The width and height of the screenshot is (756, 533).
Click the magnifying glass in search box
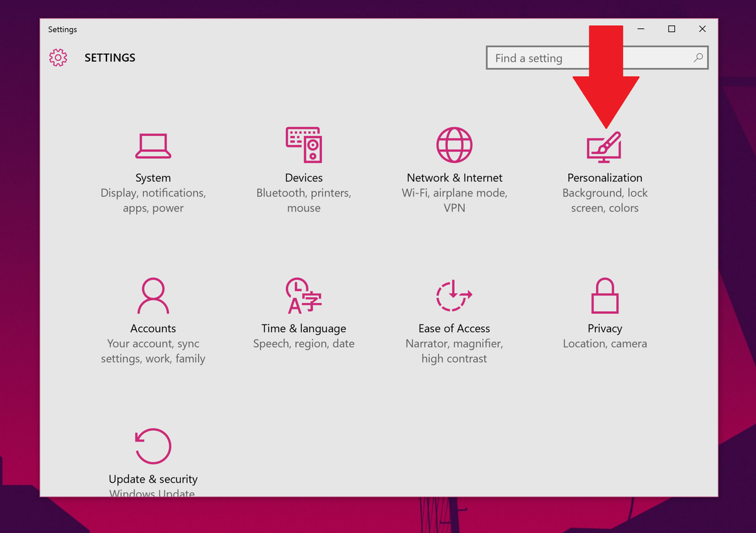coord(697,57)
